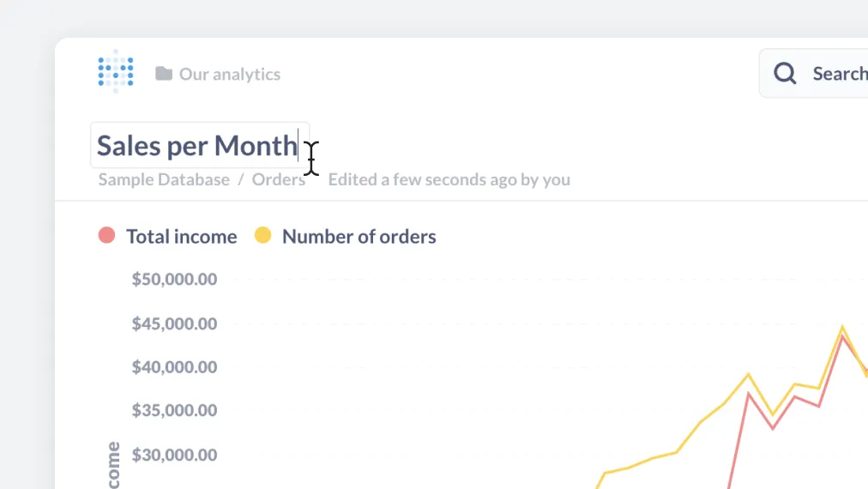Click the $50,000.00 y-axis label
This screenshot has width=868, height=489.
pyautogui.click(x=174, y=279)
